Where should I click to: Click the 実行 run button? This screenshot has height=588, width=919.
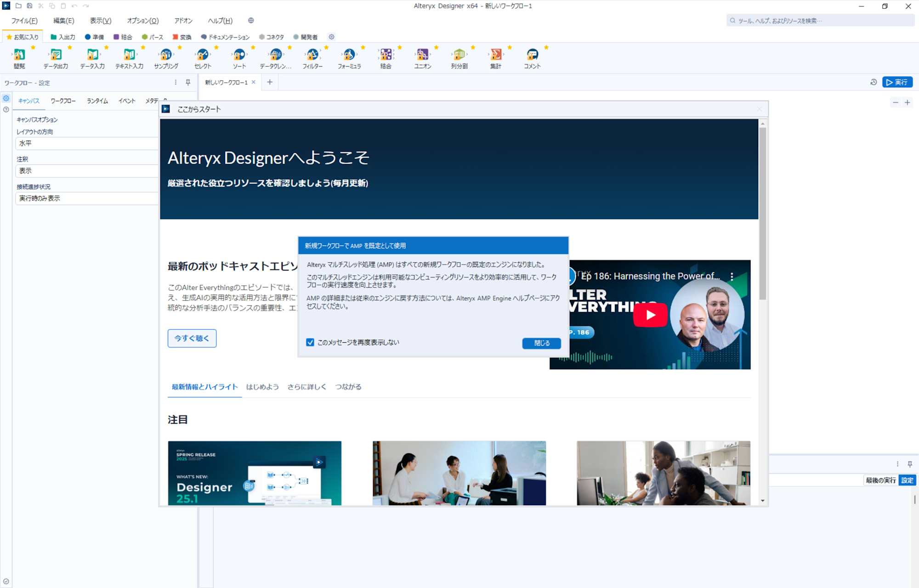point(899,82)
